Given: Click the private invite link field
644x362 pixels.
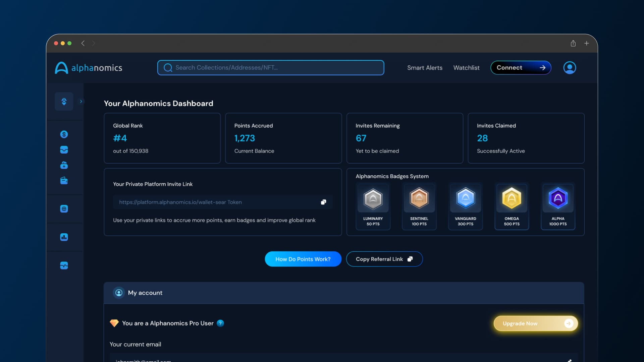Looking at the screenshot, I should pyautogui.click(x=223, y=202).
